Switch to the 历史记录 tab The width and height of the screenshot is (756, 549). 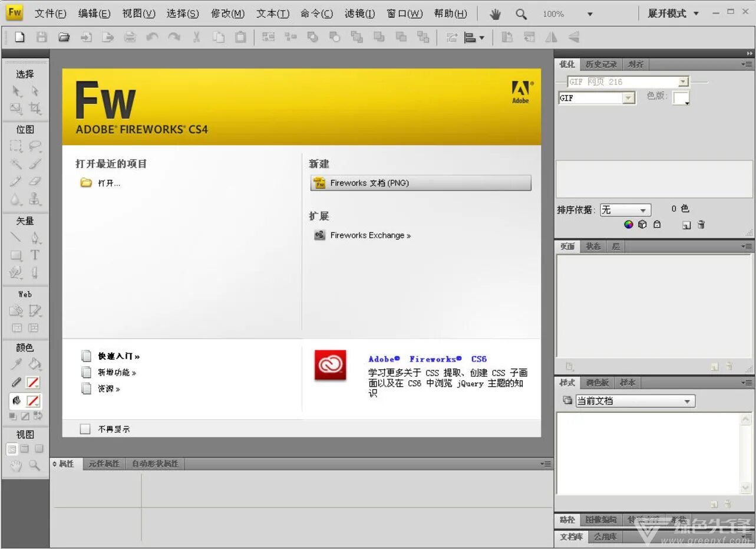[x=601, y=64]
